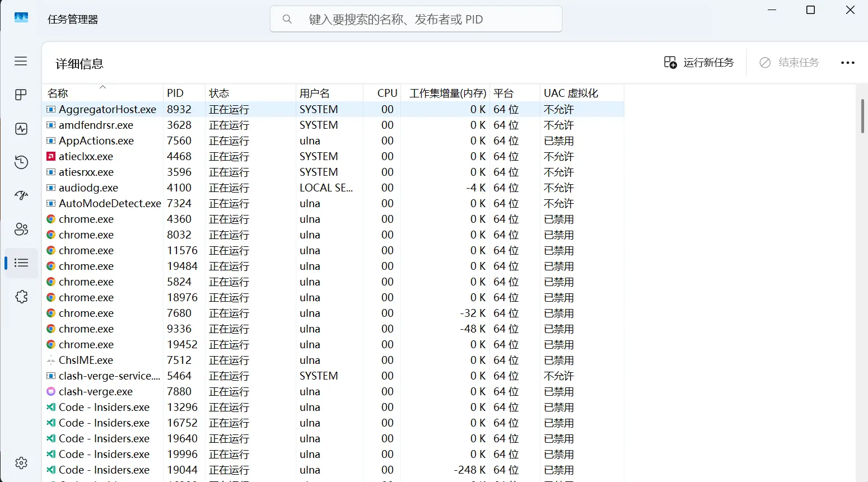The width and height of the screenshot is (868, 482).
Task: Sort by the 名称 column header
Action: [58, 93]
